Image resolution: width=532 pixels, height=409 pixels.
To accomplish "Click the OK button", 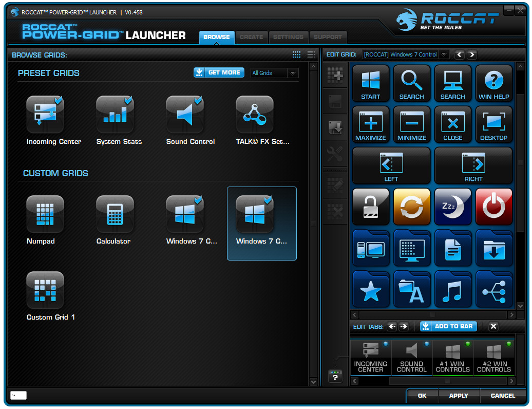I will [422, 396].
